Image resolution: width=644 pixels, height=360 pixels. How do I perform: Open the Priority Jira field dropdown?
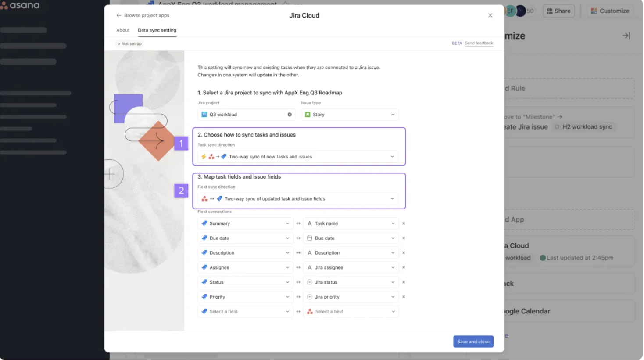pos(245,297)
